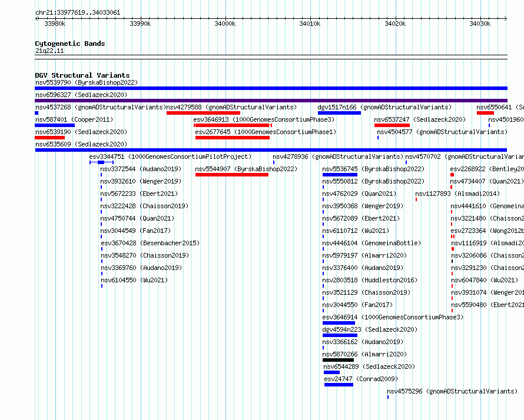Click nsv4446104 (GenomeinaBottle) label

tap(372, 243)
